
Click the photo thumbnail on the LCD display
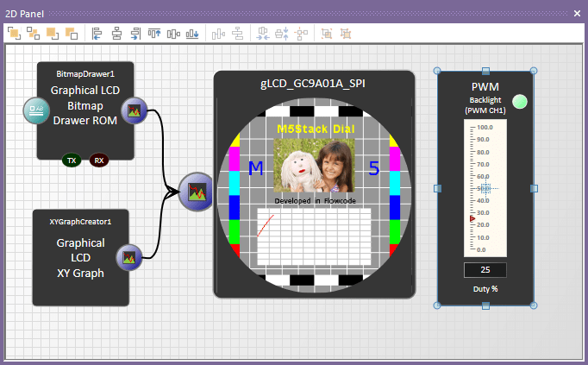coord(314,166)
